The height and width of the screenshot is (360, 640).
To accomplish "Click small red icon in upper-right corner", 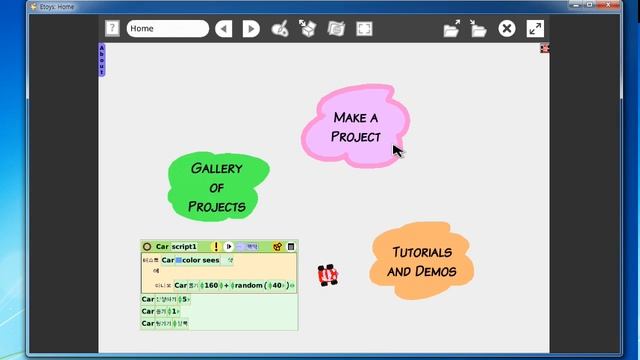I will tap(544, 48).
